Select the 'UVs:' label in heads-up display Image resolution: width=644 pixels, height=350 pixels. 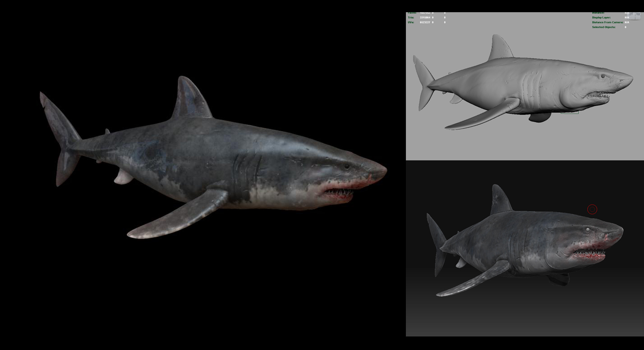coord(411,22)
